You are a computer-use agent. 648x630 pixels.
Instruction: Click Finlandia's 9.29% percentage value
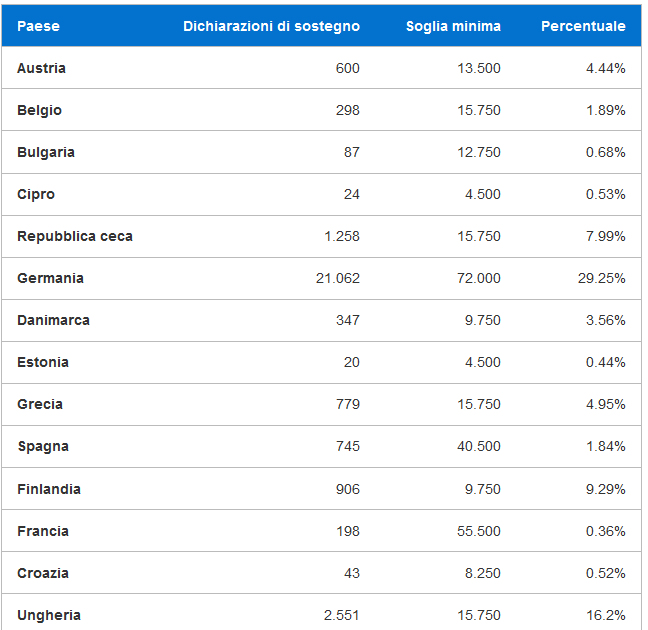tap(605, 489)
